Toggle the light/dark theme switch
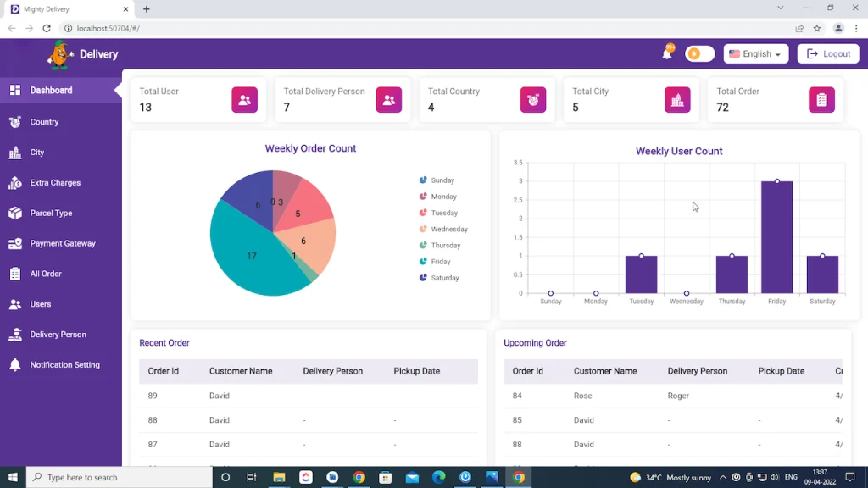868x488 pixels. 699,54
